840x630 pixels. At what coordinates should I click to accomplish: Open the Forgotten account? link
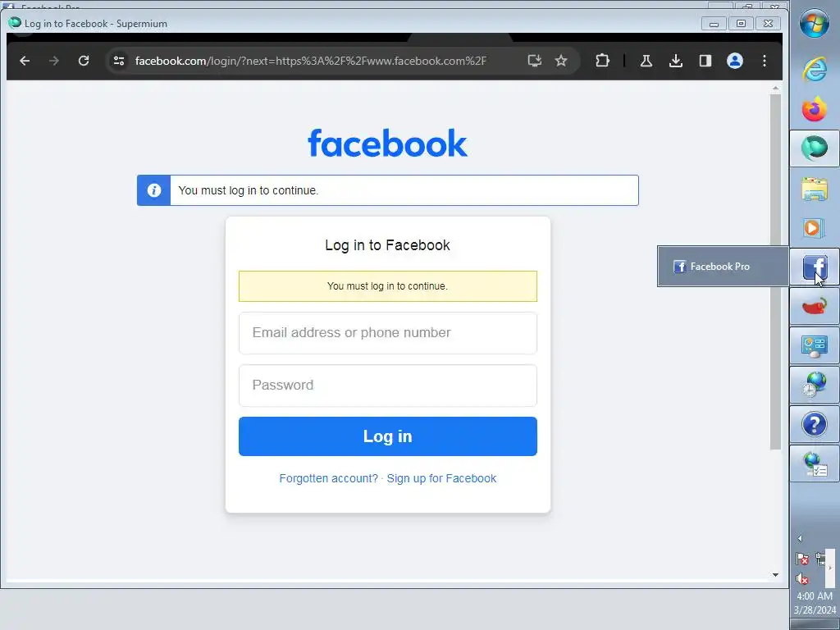(328, 478)
